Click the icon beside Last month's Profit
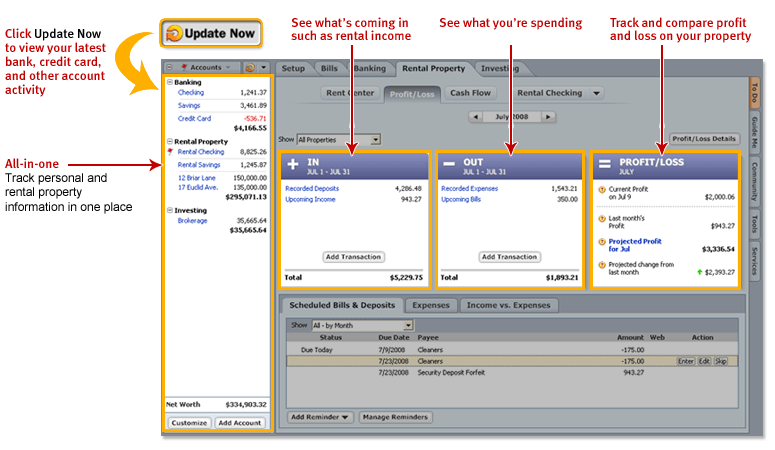Image resolution: width=775 pixels, height=450 pixels. (x=602, y=218)
